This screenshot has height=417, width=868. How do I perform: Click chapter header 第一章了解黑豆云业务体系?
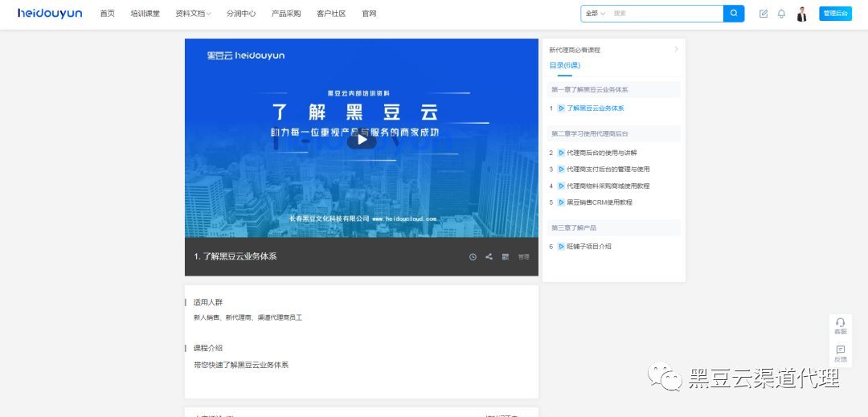613,89
